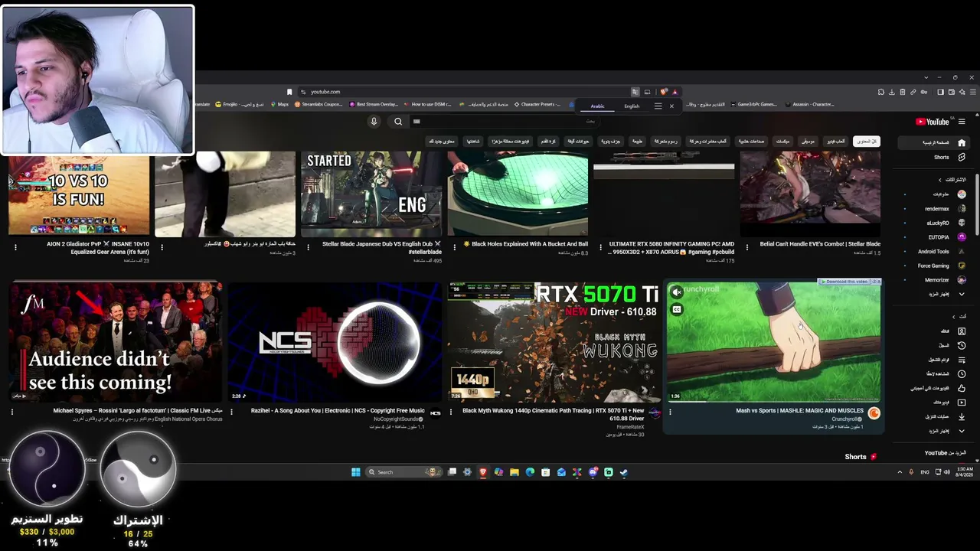This screenshot has width=980, height=551.
Task: Open the 'You' section header chevron
Action: pyautogui.click(x=953, y=317)
